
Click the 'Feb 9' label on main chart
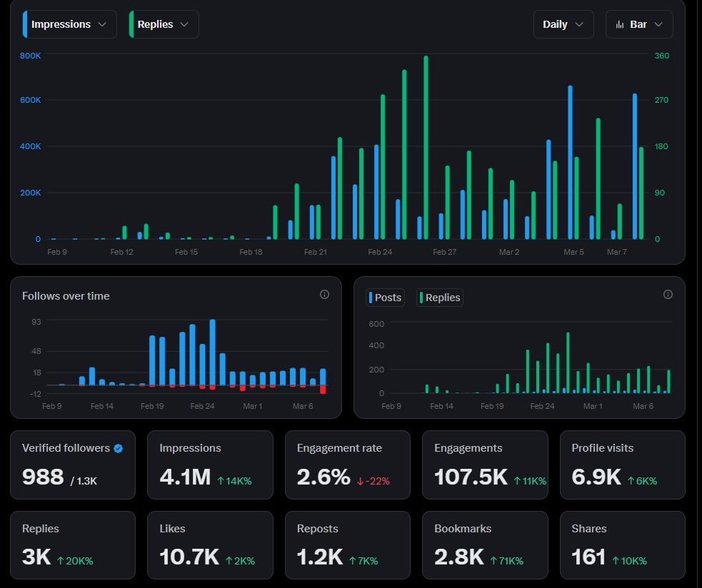57,252
